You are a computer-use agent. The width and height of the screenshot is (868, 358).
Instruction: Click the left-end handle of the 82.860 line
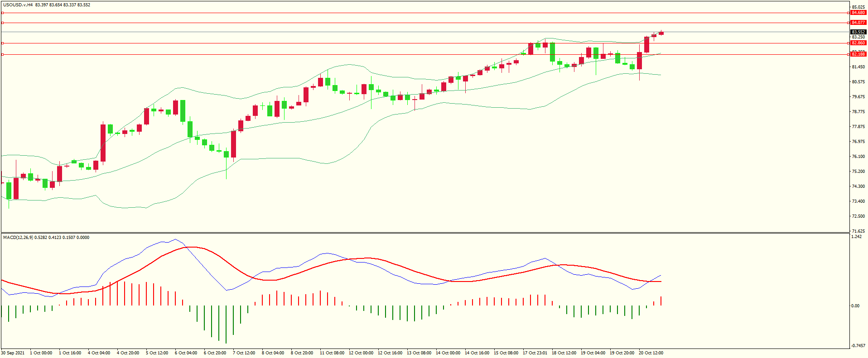tap(2, 43)
